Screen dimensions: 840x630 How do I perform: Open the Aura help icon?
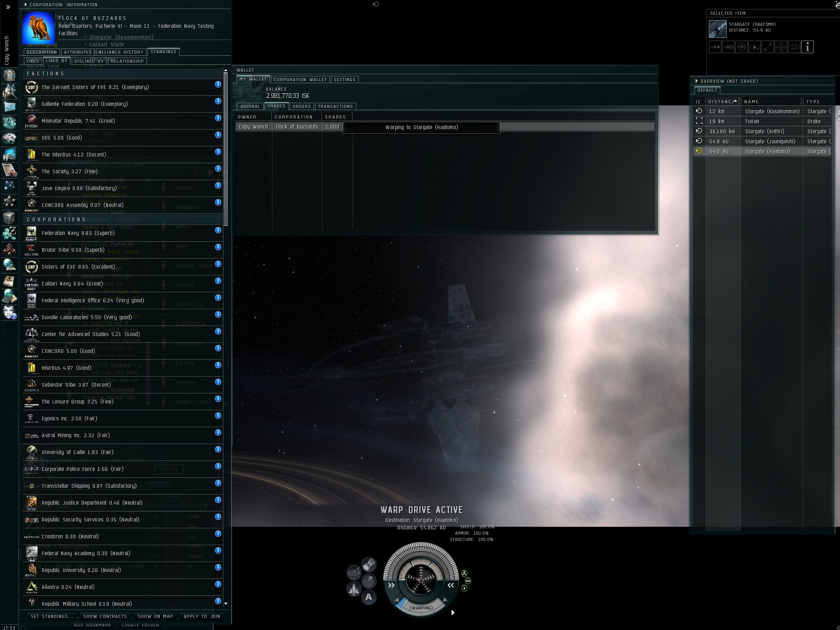pyautogui.click(x=9, y=312)
